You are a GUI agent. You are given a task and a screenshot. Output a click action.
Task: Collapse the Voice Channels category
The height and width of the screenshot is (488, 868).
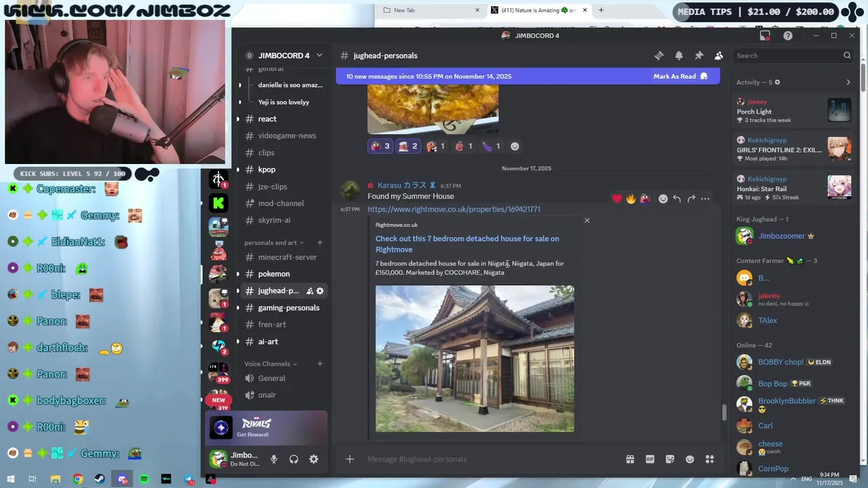(x=271, y=364)
